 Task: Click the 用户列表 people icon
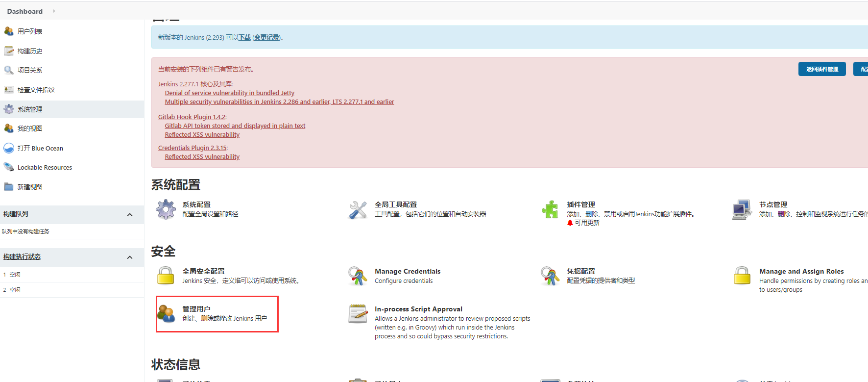[9, 31]
